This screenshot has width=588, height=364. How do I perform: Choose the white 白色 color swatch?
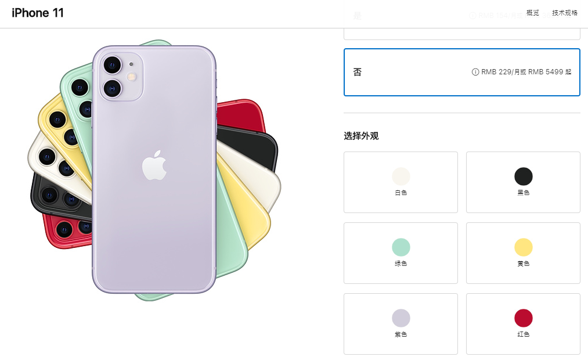tap(401, 182)
